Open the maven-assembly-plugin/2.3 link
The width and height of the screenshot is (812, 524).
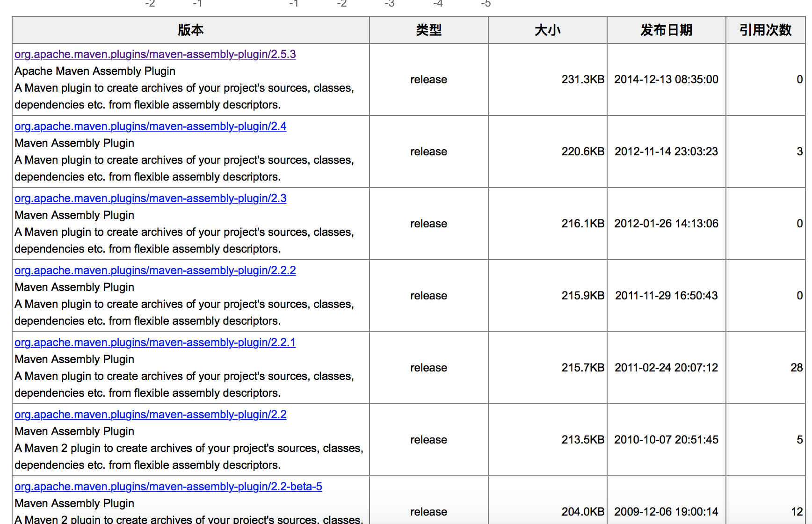click(150, 198)
